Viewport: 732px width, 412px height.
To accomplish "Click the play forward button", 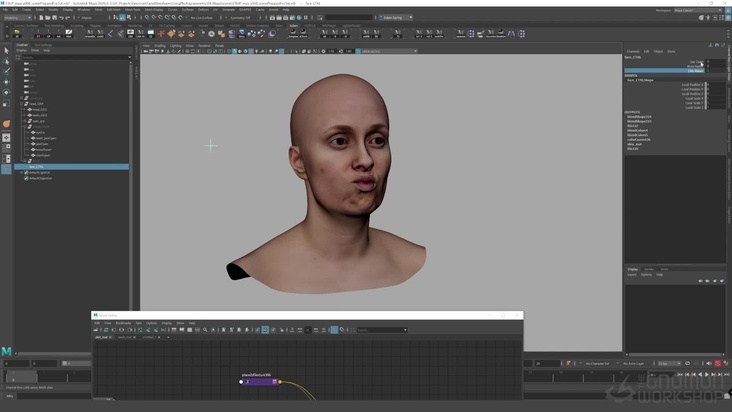I will [706, 374].
